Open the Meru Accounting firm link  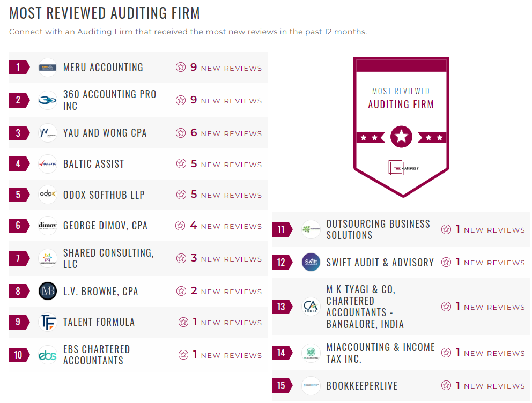coord(103,68)
